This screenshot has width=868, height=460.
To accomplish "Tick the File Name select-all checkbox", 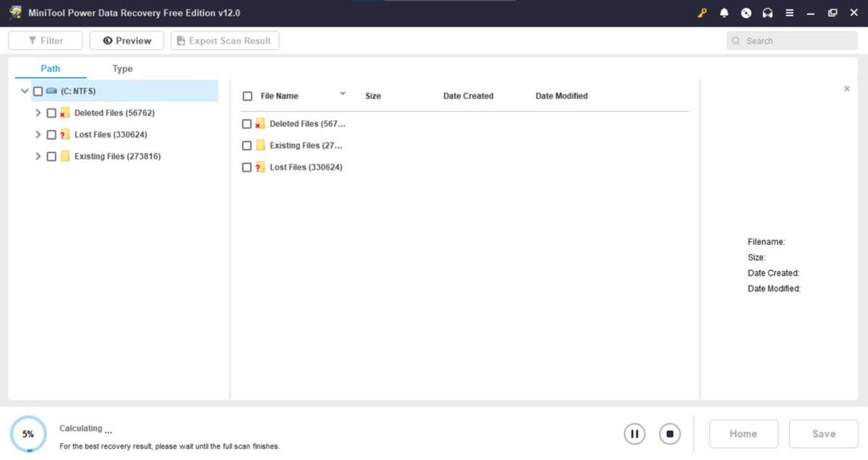I will 248,96.
